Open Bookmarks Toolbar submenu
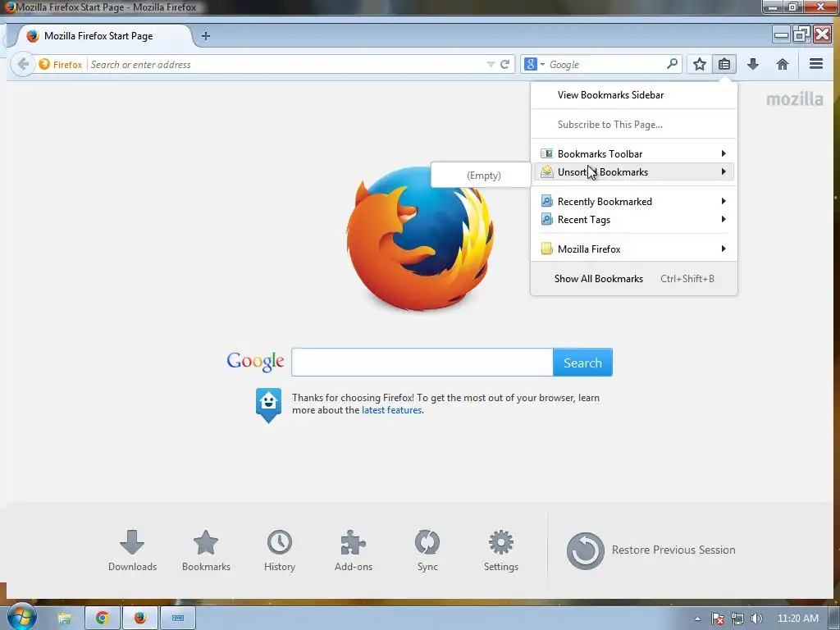 (634, 153)
